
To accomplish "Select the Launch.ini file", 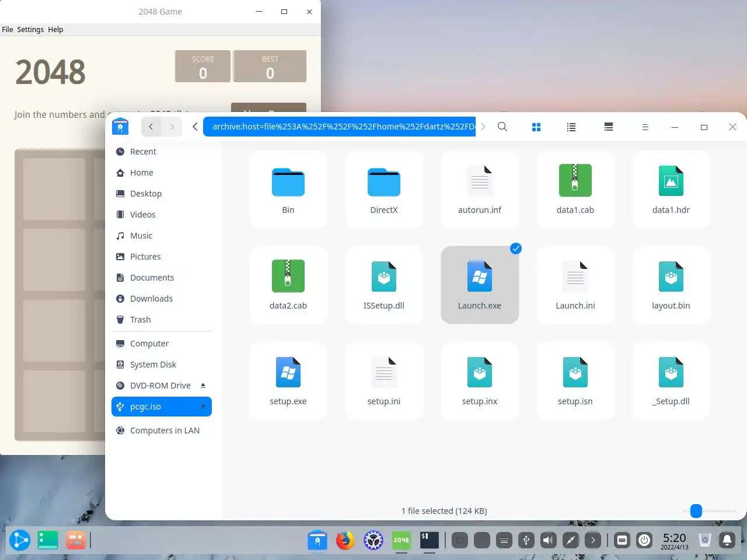I will [x=575, y=285].
